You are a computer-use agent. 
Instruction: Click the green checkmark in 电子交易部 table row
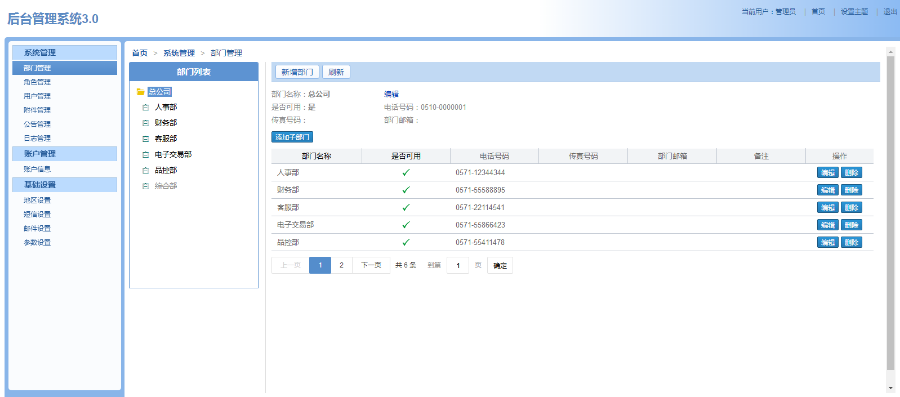pos(406,225)
